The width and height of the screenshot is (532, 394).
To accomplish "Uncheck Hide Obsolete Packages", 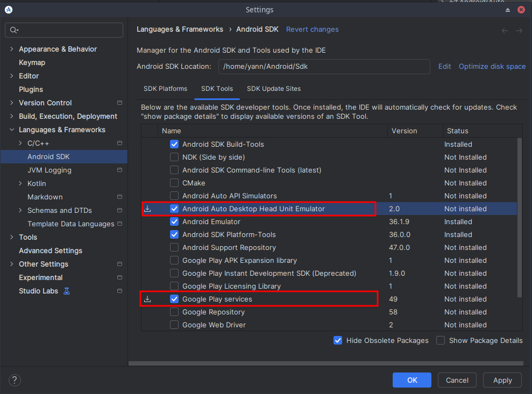I will click(x=338, y=340).
